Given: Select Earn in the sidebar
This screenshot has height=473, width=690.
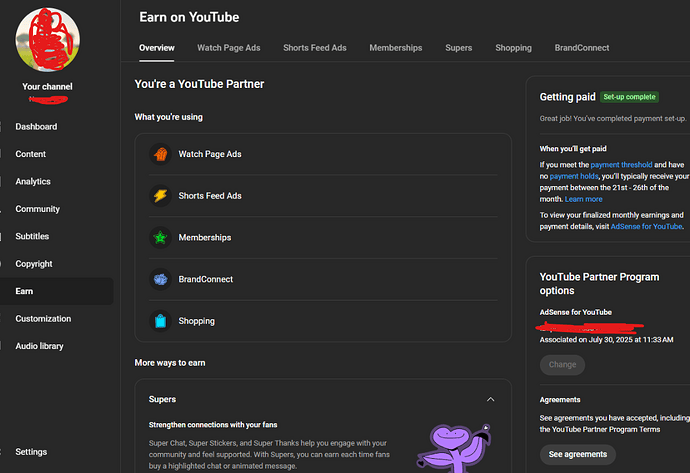Looking at the screenshot, I should (56, 291).
